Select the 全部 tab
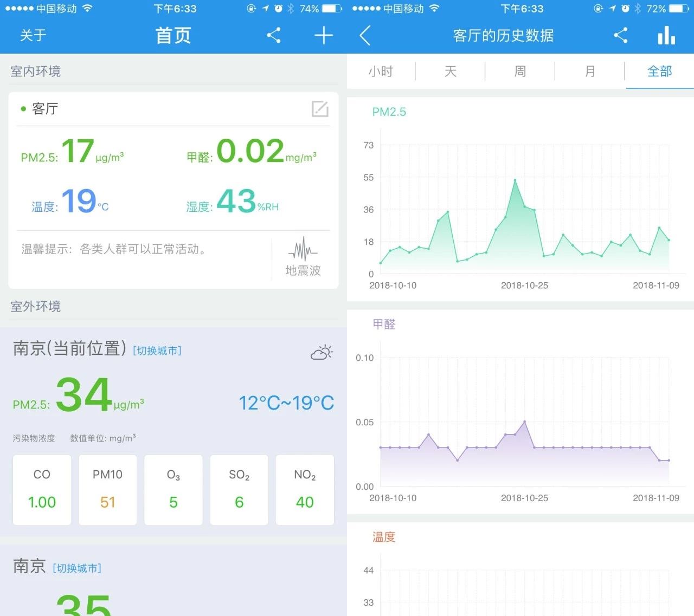This screenshot has height=616, width=694. (x=659, y=72)
